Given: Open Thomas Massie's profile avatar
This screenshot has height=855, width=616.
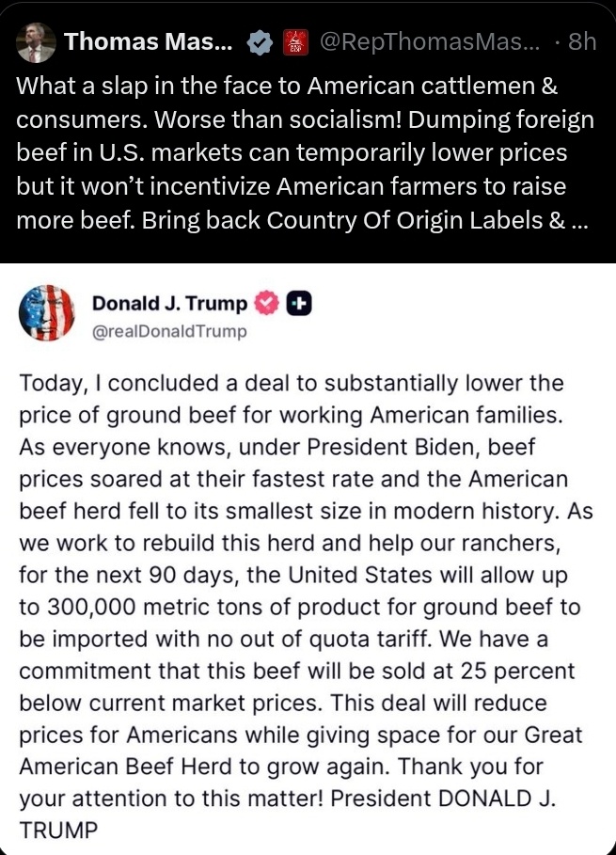Looking at the screenshot, I should click(x=36, y=43).
